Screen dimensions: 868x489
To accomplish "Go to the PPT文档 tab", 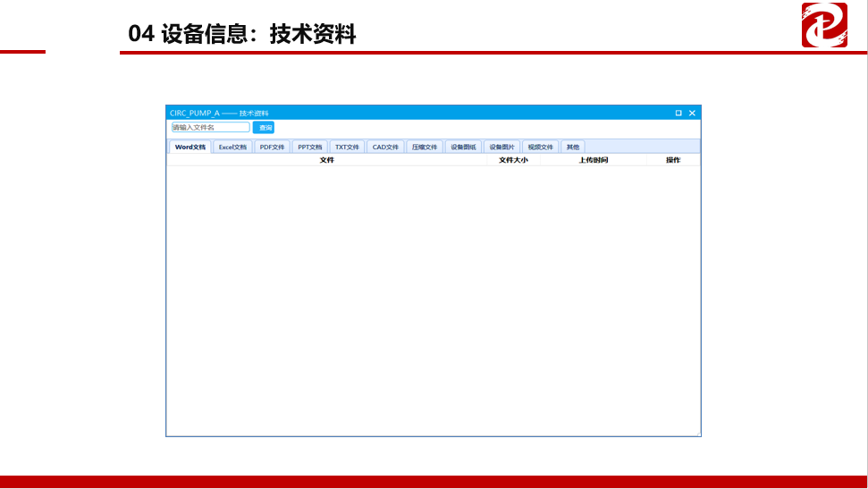I will [x=310, y=147].
